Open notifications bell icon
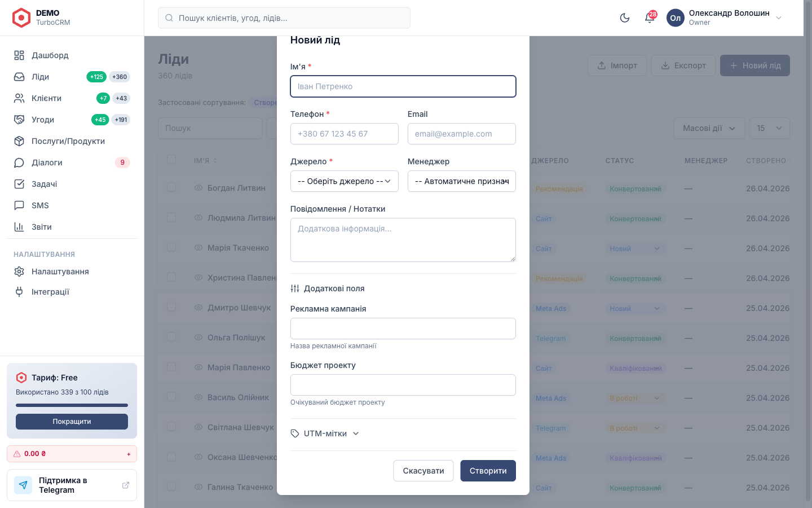The width and height of the screenshot is (812, 508). pos(650,18)
